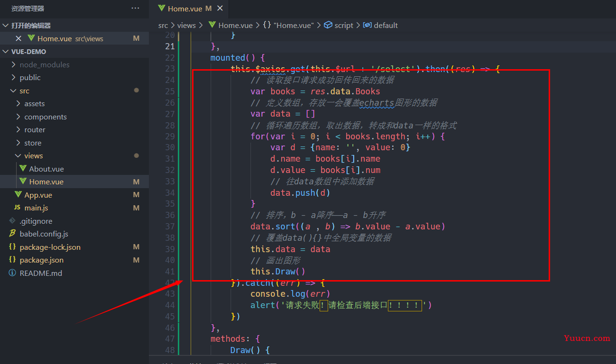This screenshot has width=616, height=364.
Task: Click the 'Draw() {' method line 48
Action: click(250, 350)
